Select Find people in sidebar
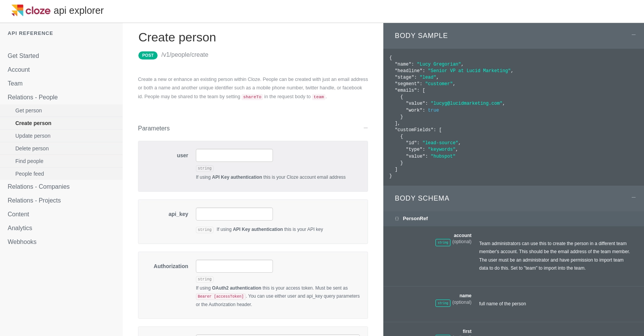The image size is (644, 336). click(61, 161)
